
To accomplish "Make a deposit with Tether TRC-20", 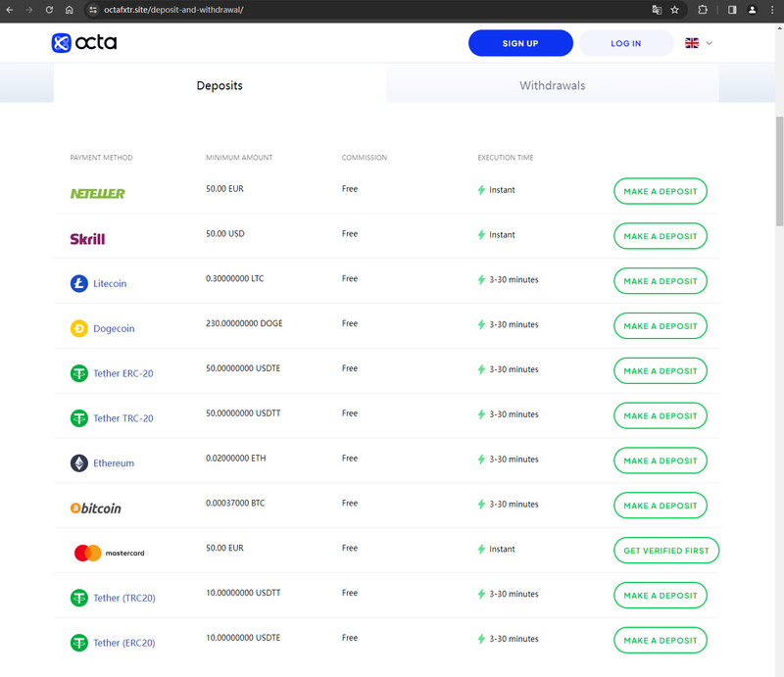I will (x=660, y=415).
